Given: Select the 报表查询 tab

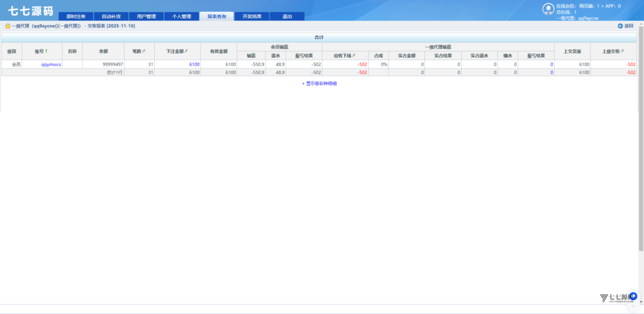Looking at the screenshot, I should (x=216, y=16).
